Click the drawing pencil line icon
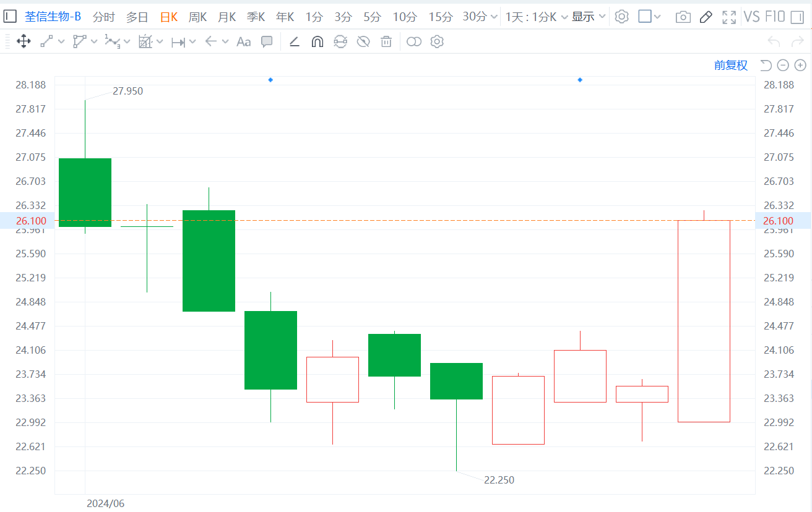The image size is (812, 512). tap(295, 42)
